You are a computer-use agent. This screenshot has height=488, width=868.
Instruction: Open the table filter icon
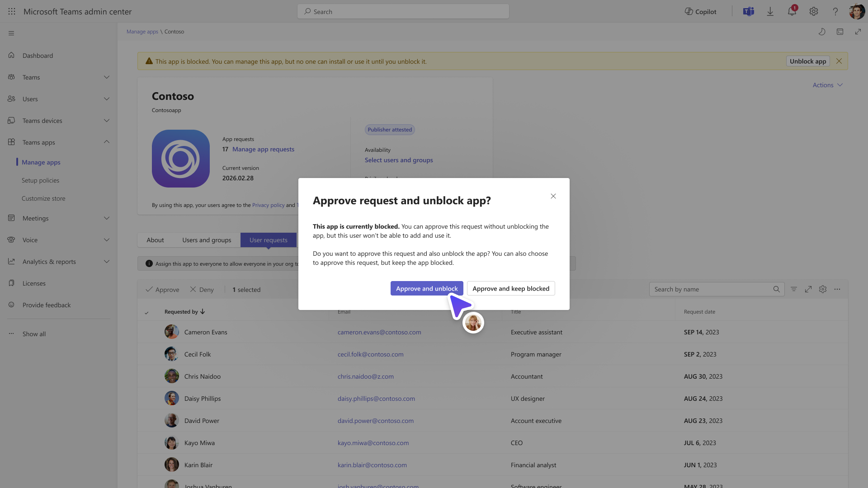click(794, 289)
